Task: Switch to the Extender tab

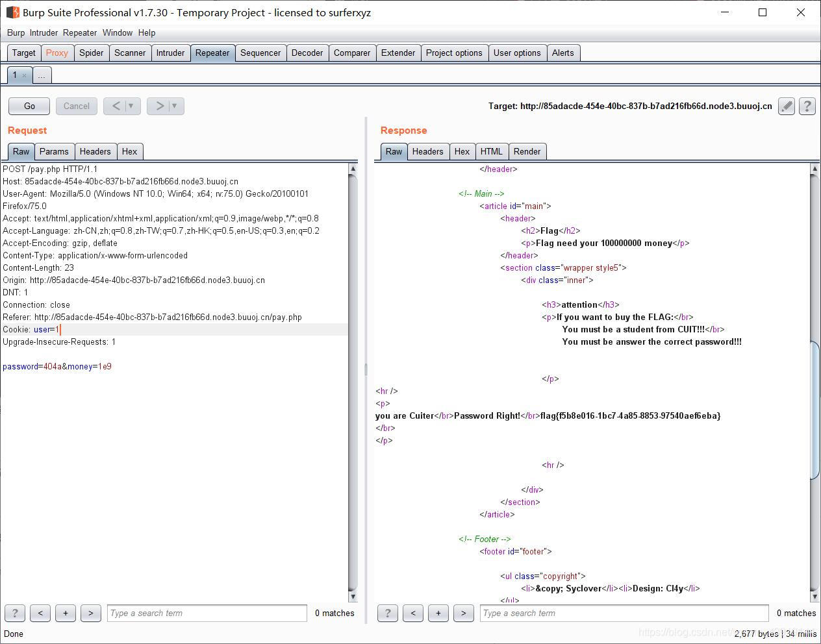Action: pyautogui.click(x=398, y=53)
